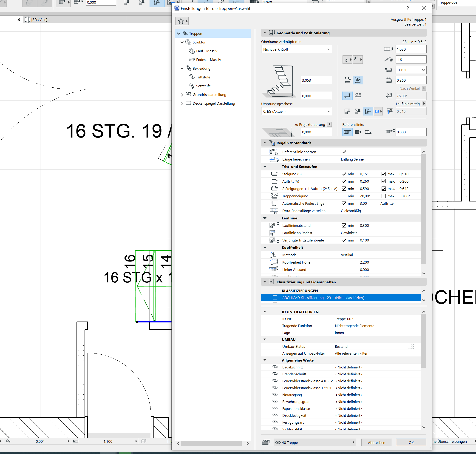The image size is (476, 454).
Task: Enable the Treppenneigung min checkbox
Action: 344,196
